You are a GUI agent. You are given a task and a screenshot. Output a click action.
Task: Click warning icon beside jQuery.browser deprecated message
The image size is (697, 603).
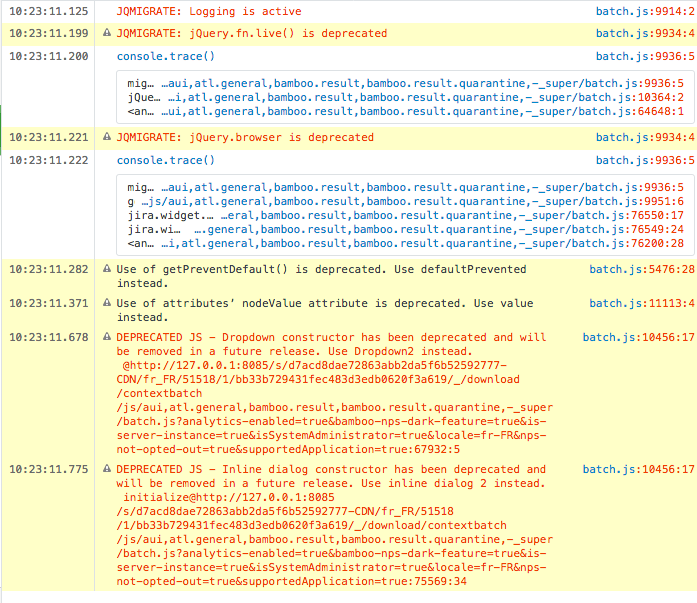[x=107, y=136]
